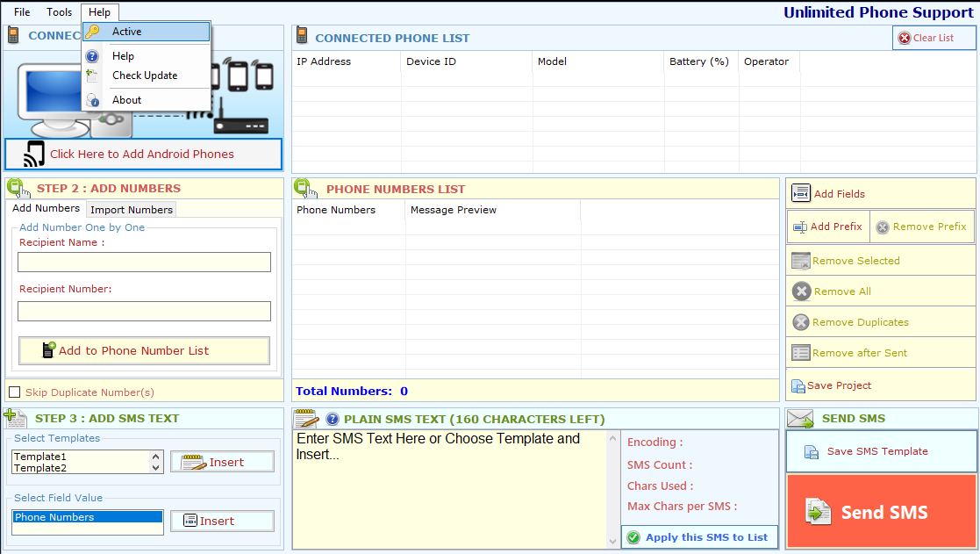Screen dimensions: 980x554
Task: Switch to the Import Numbers tab
Action: 132,210
